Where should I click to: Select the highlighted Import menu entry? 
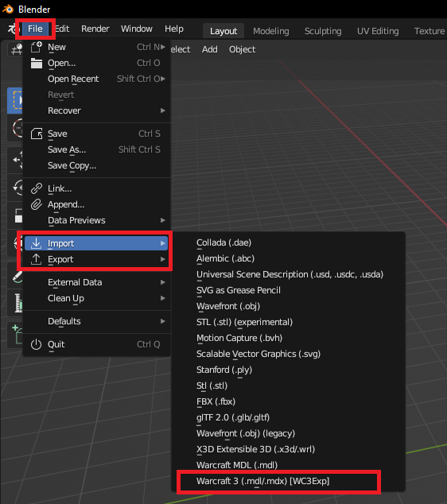pos(96,243)
